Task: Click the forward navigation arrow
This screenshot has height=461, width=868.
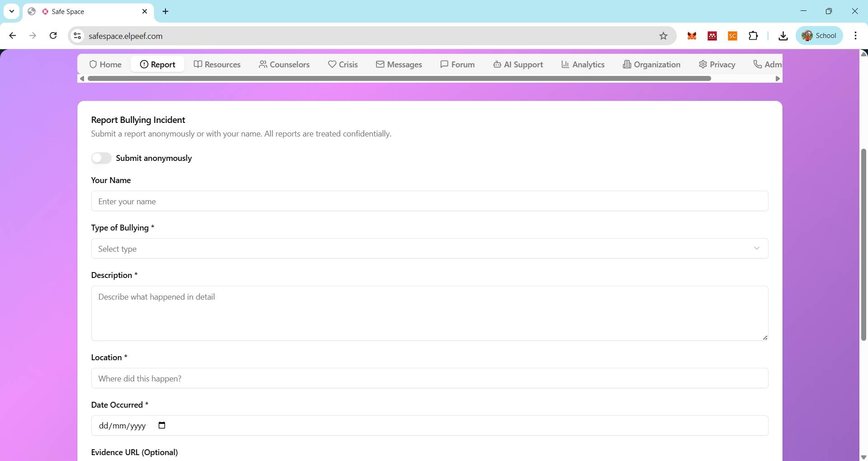Action: pos(33,36)
